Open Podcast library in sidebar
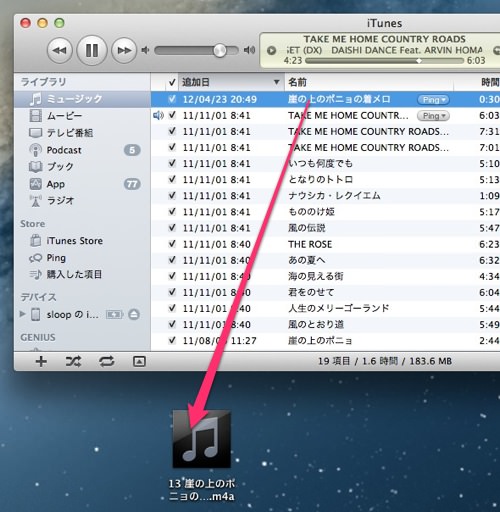500x512 pixels. pyautogui.click(x=82, y=150)
